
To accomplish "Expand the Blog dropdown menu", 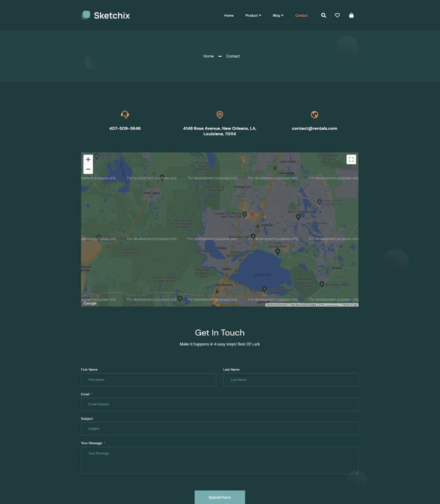I will 278,15.
